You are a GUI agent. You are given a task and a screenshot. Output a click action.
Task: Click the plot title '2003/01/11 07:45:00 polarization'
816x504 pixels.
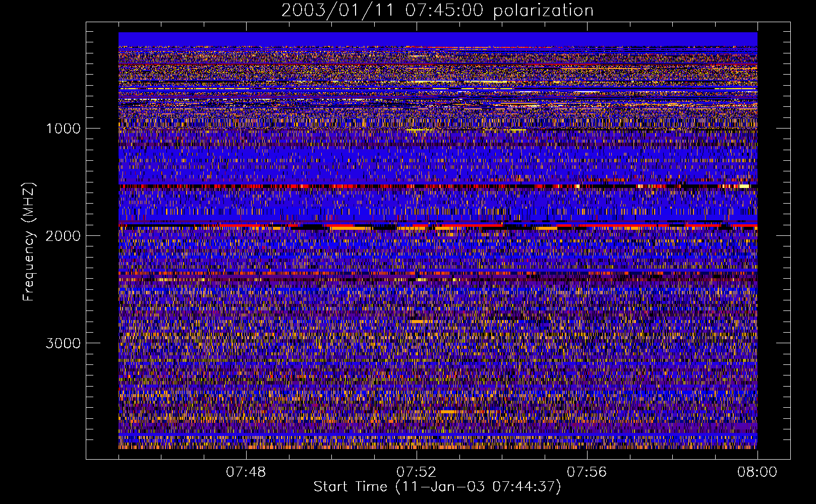pos(437,10)
